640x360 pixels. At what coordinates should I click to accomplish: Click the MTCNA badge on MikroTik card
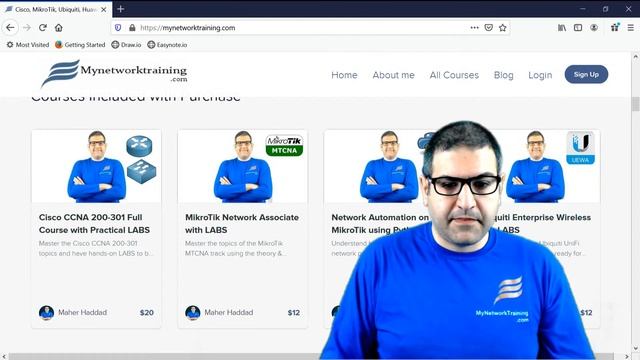(x=284, y=146)
